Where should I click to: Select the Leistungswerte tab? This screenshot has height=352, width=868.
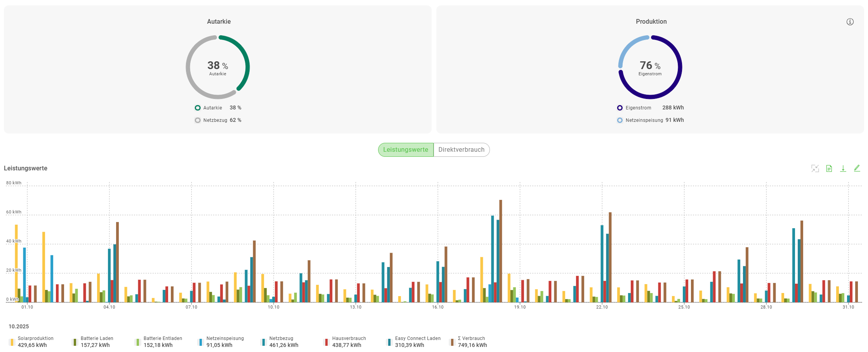click(x=406, y=150)
